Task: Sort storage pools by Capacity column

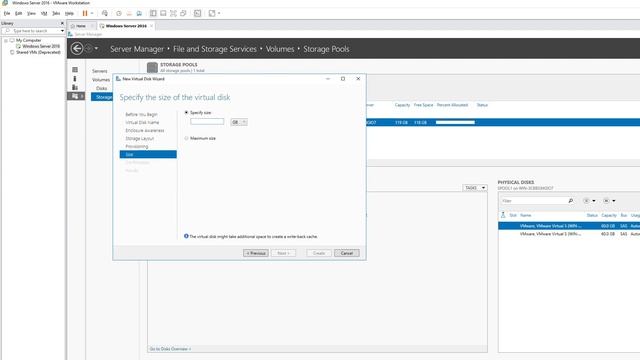Action: click(x=402, y=105)
